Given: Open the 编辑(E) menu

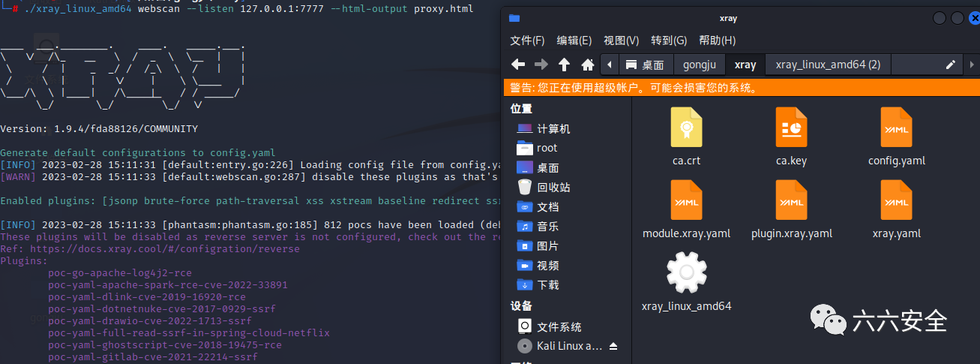Looking at the screenshot, I should 574,41.
